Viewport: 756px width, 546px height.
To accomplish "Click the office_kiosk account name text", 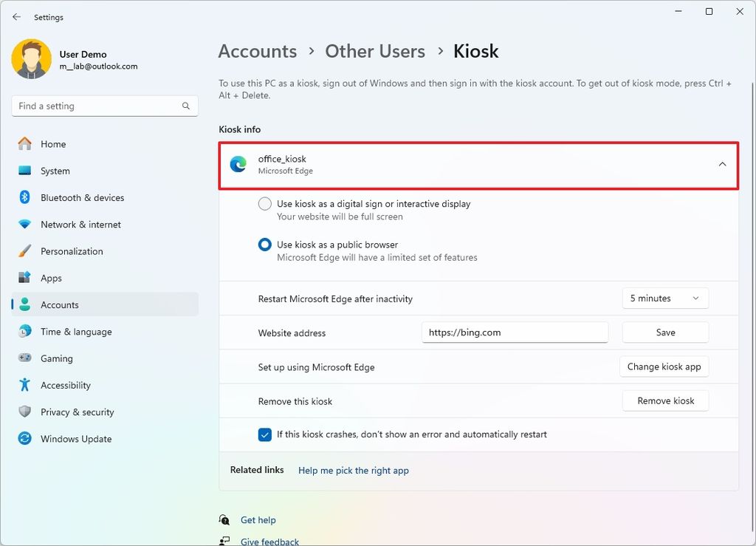I will coord(282,159).
